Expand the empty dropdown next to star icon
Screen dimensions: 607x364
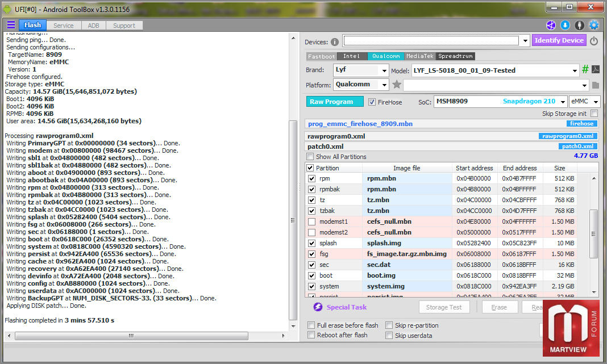coord(584,85)
